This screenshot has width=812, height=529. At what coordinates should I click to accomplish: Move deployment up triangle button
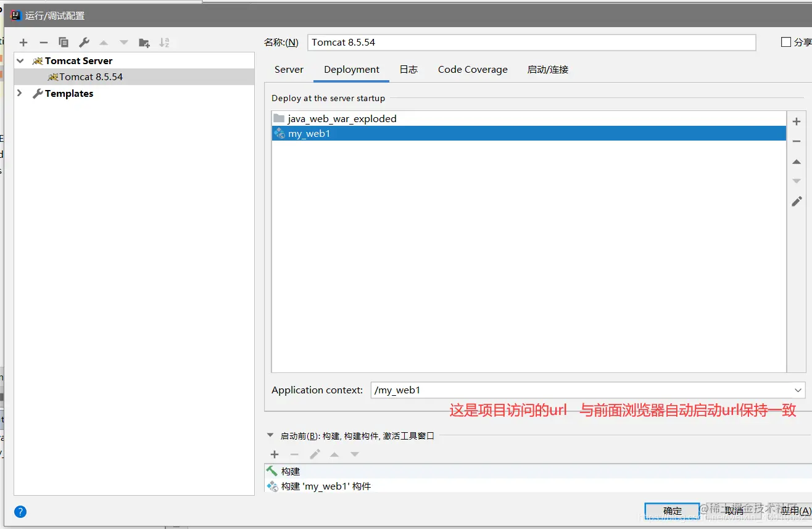tap(797, 162)
